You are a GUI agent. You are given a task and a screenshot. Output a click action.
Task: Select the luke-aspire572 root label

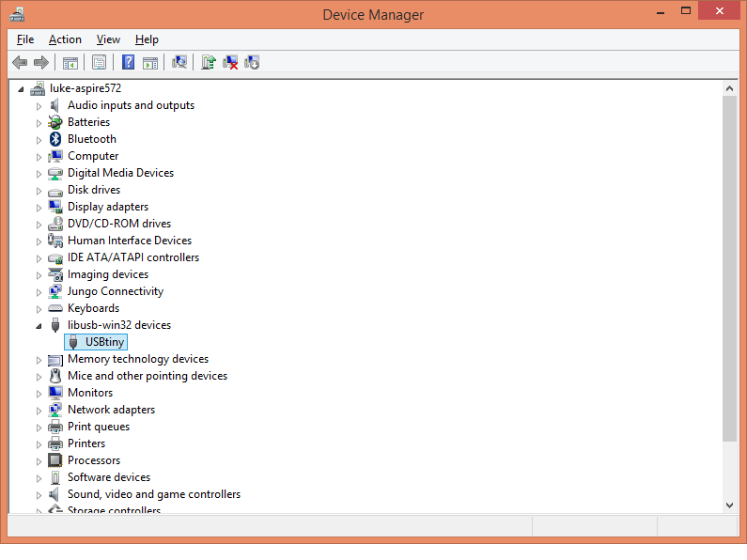click(x=86, y=88)
